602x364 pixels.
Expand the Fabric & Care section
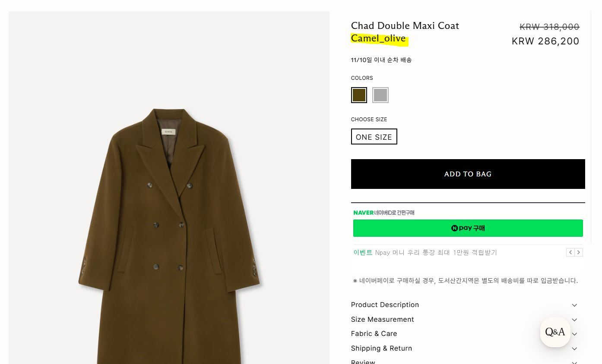374,333
